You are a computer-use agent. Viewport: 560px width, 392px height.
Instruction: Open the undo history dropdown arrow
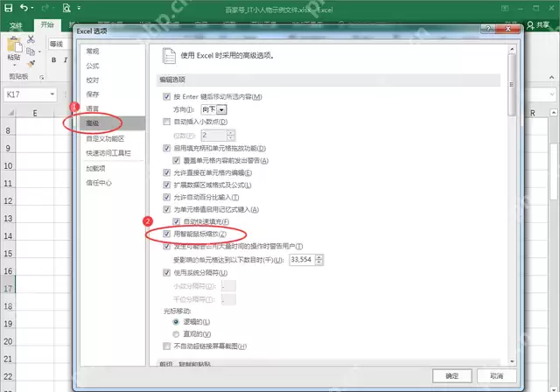pos(32,8)
